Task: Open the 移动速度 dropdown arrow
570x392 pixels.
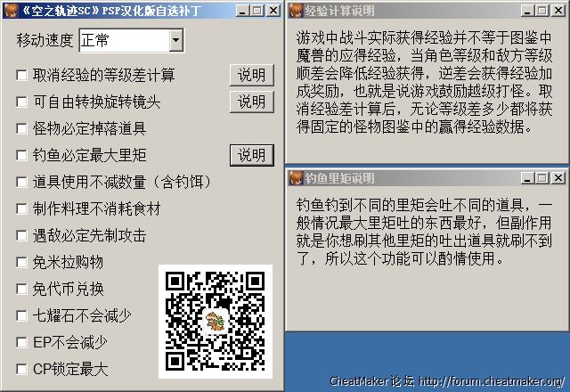Action: coord(176,40)
